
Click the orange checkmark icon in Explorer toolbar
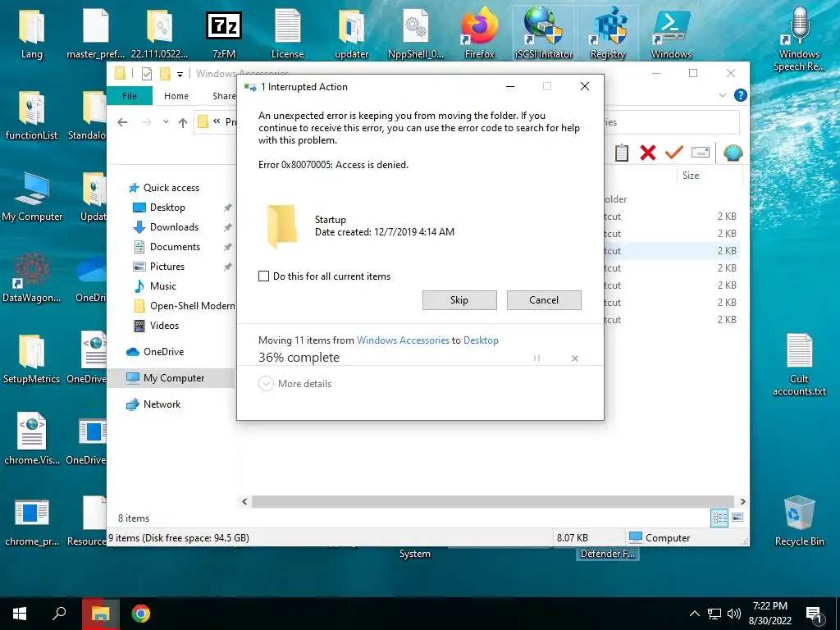(674, 153)
